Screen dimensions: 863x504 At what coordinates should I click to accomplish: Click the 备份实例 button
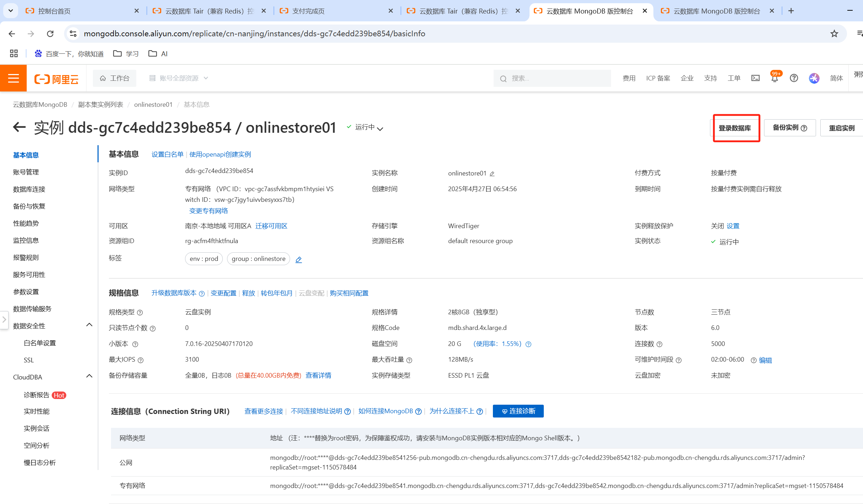tap(790, 128)
